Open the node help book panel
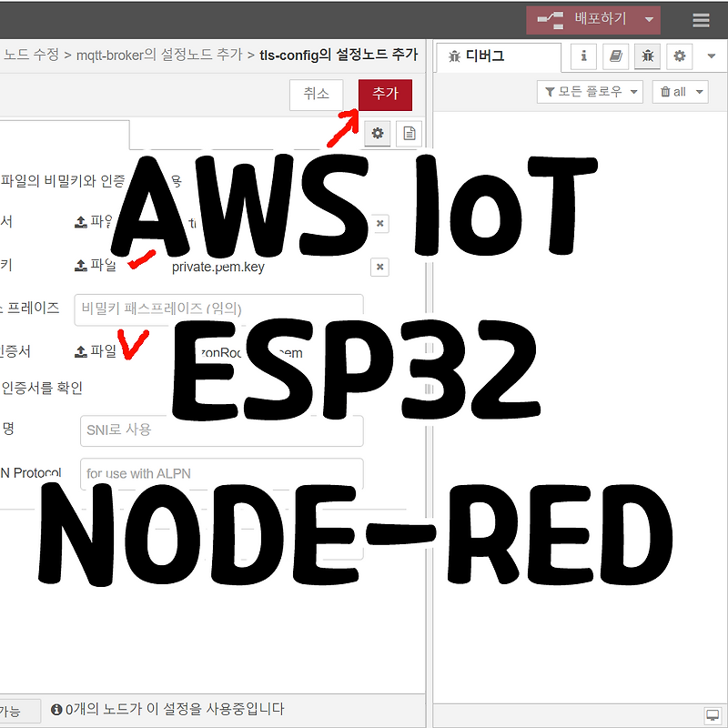 [615, 56]
